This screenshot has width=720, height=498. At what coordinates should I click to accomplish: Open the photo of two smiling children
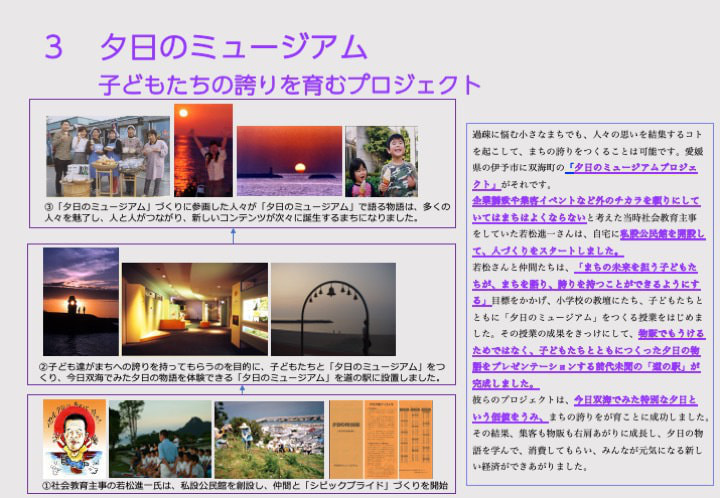tap(381, 161)
